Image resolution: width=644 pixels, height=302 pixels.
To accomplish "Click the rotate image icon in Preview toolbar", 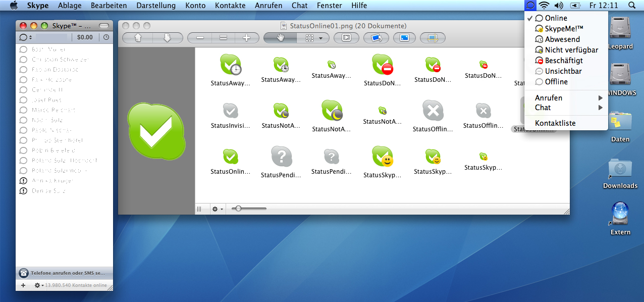I will tap(376, 37).
